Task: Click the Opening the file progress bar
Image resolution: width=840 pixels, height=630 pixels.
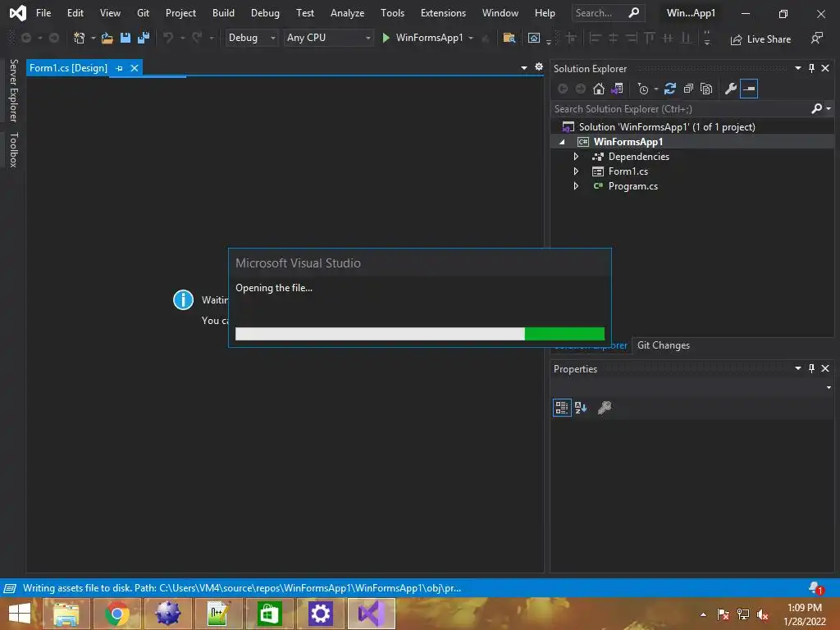Action: coord(420,334)
